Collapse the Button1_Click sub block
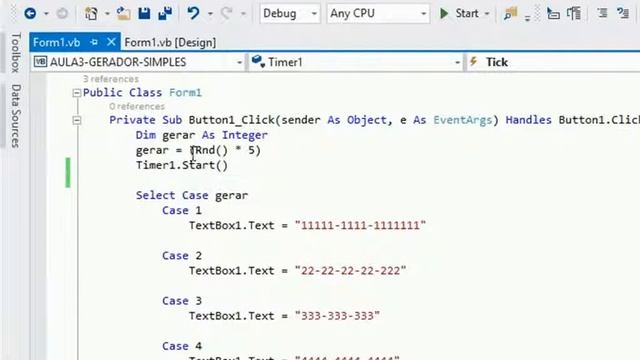This screenshot has width=640, height=360. 76,120
